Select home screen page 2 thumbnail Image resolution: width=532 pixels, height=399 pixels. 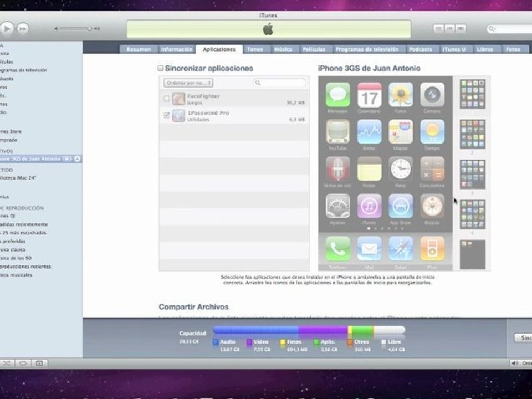click(473, 134)
